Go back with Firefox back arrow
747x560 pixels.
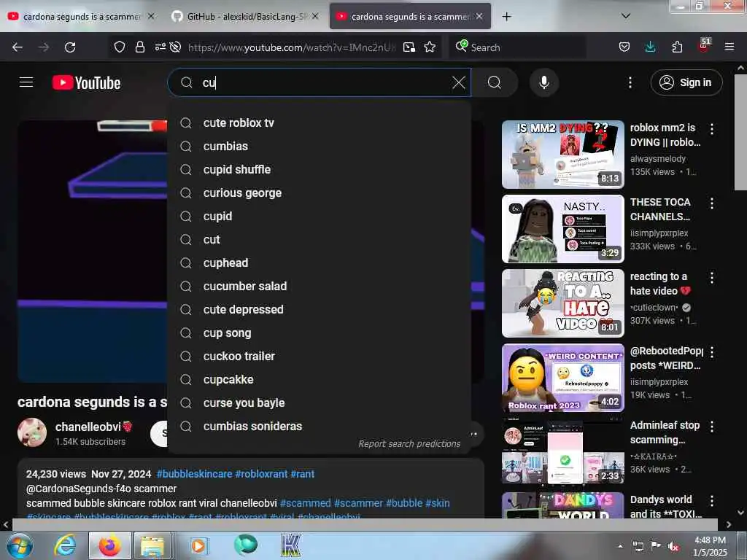click(x=18, y=47)
